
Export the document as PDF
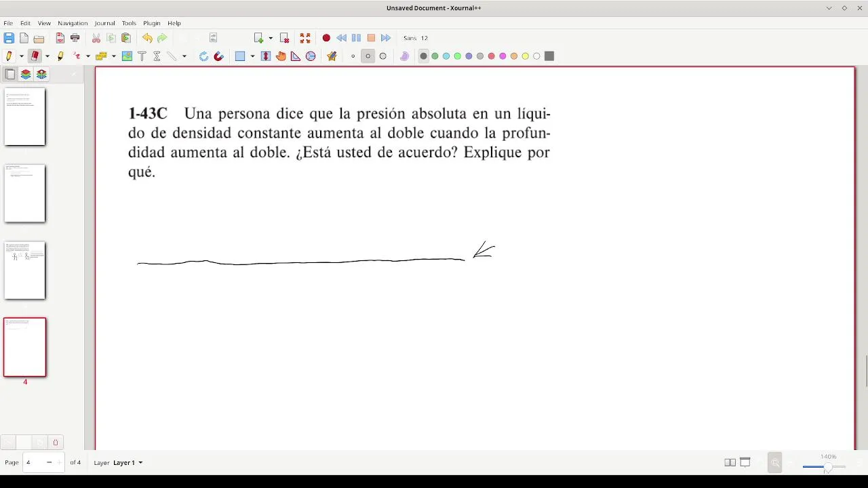pos(60,38)
